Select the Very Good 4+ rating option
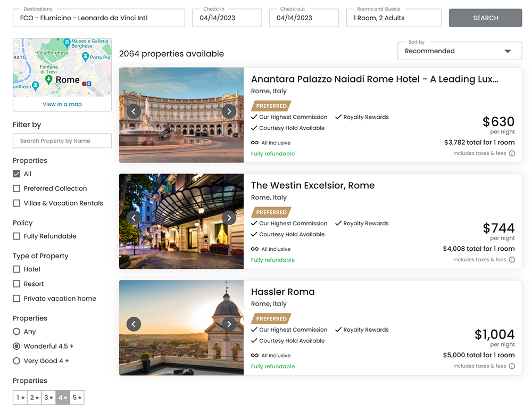Image resolution: width=532 pixels, height=412 pixels. [x=16, y=361]
